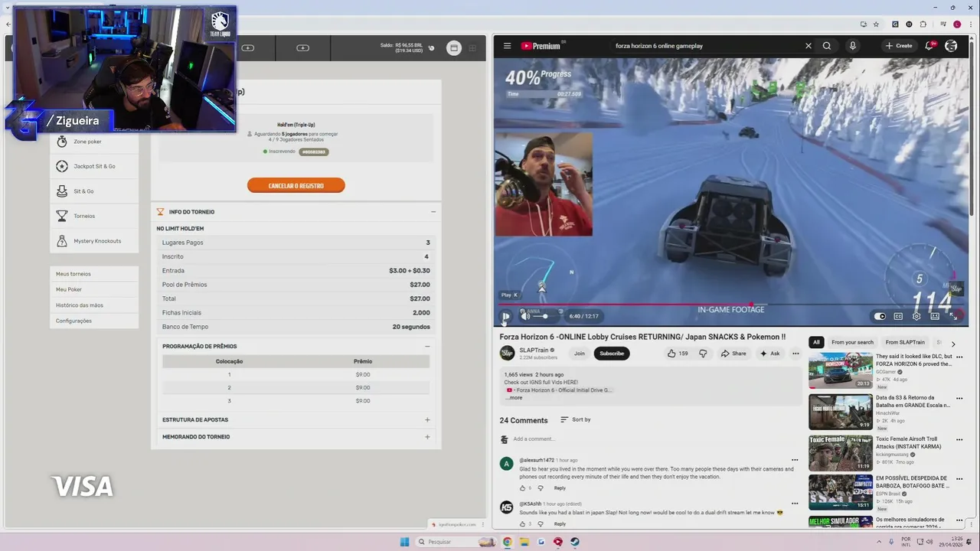Image resolution: width=980 pixels, height=551 pixels.
Task: Open the Histórico das mãos link
Action: (x=80, y=305)
